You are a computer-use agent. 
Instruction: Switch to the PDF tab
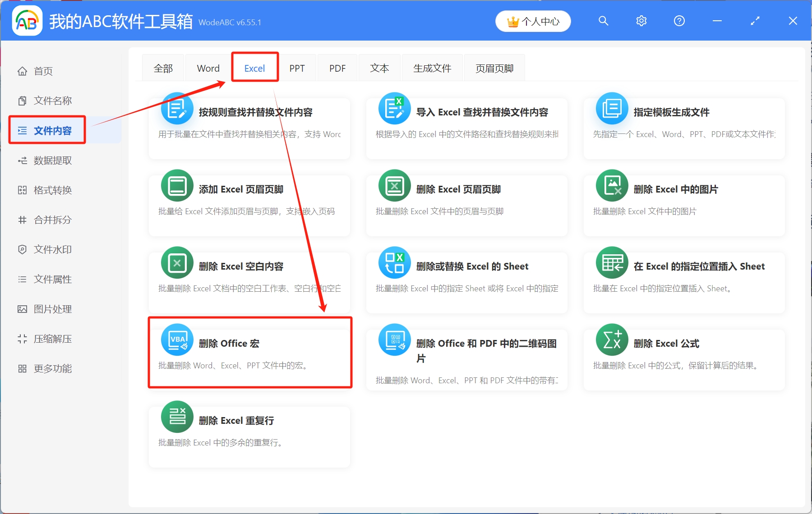337,68
